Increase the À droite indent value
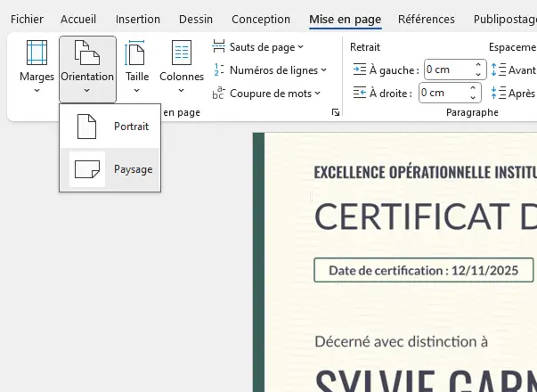537x392 pixels. [473, 88]
